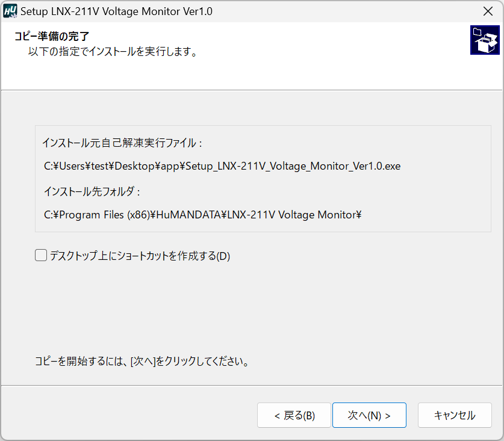The height and width of the screenshot is (441, 504).
Task: Click the デスクトップ上にショートカットを作成する(D) label
Action: click(140, 256)
